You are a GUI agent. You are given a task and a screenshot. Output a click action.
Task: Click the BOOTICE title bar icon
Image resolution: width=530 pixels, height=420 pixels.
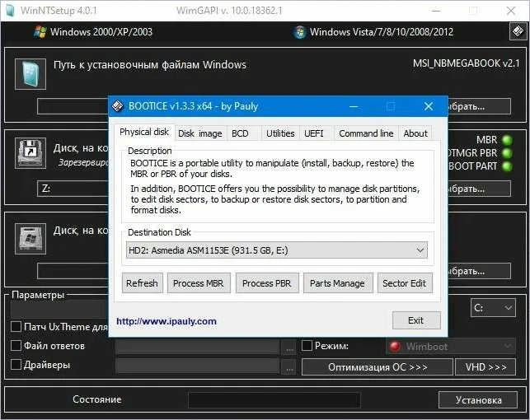[x=119, y=106]
